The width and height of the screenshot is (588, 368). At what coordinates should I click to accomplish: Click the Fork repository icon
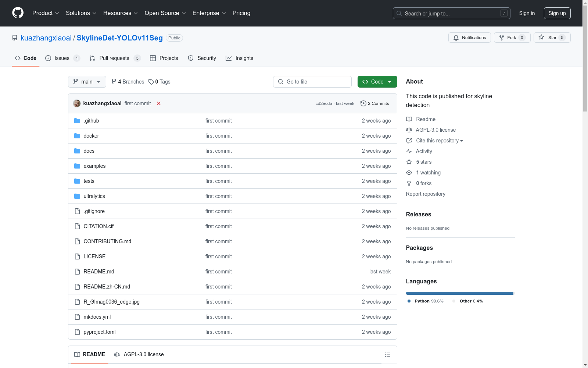[502, 38]
